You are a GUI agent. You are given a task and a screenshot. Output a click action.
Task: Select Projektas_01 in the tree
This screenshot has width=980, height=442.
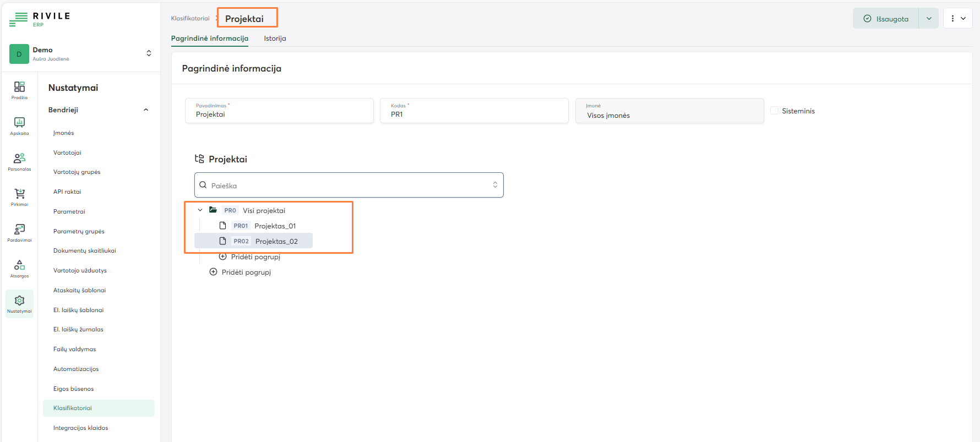coord(275,226)
